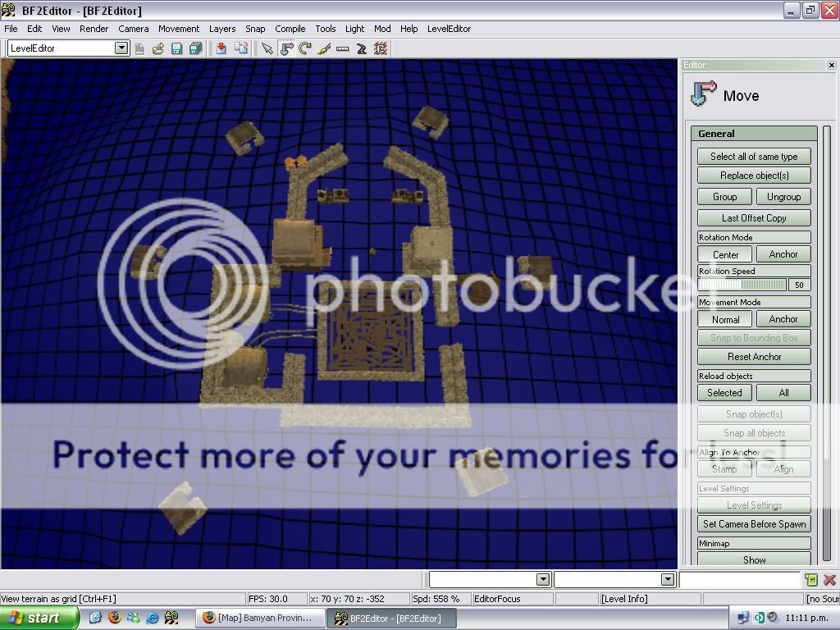This screenshot has height=630, width=840.
Task: Pick the paint brush tool icon
Action: coord(324,48)
